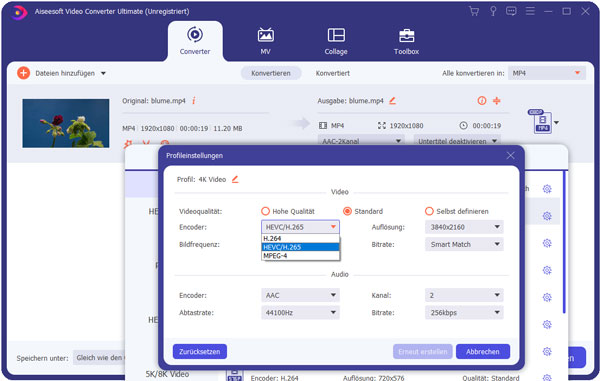Choose H.264 from encoder list
This screenshot has height=381, width=600.
click(x=300, y=238)
